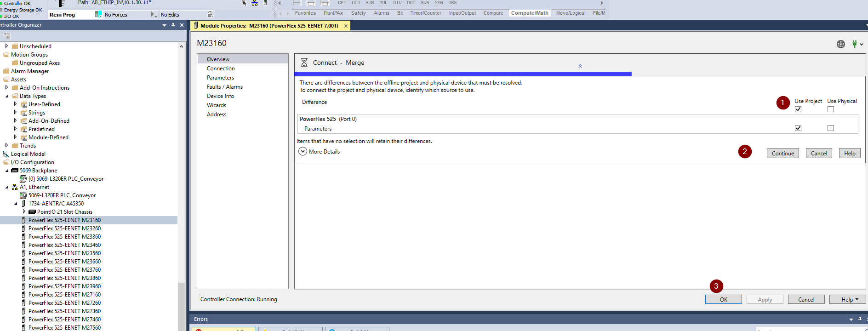The image size is (868, 331).
Task: Collapse the Data Types folder
Action: [6, 96]
